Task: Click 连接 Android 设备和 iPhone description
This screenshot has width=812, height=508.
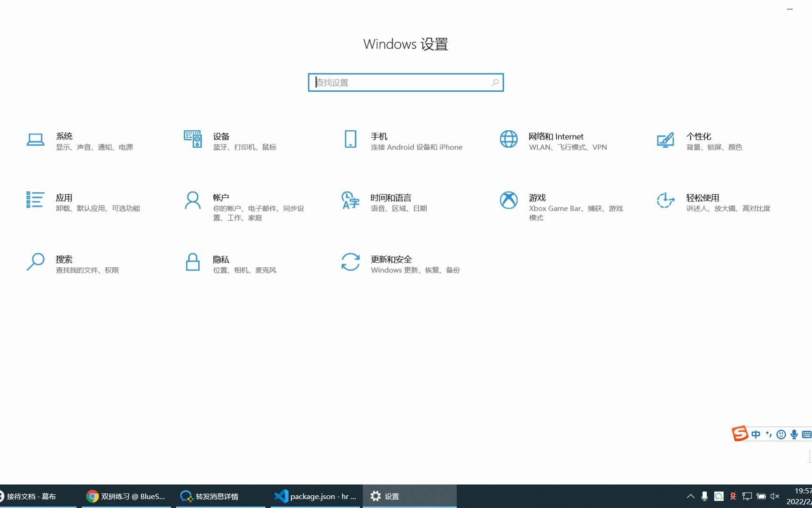Action: [x=416, y=147]
